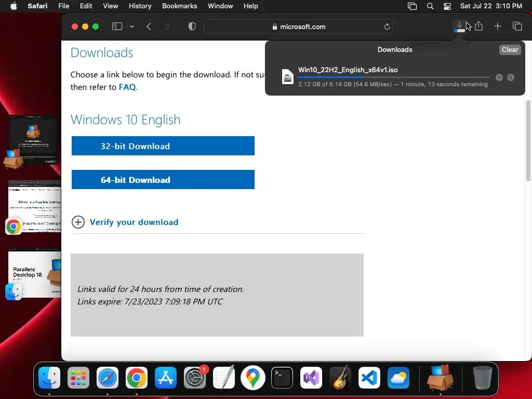Show the tab overview icon

517,26
